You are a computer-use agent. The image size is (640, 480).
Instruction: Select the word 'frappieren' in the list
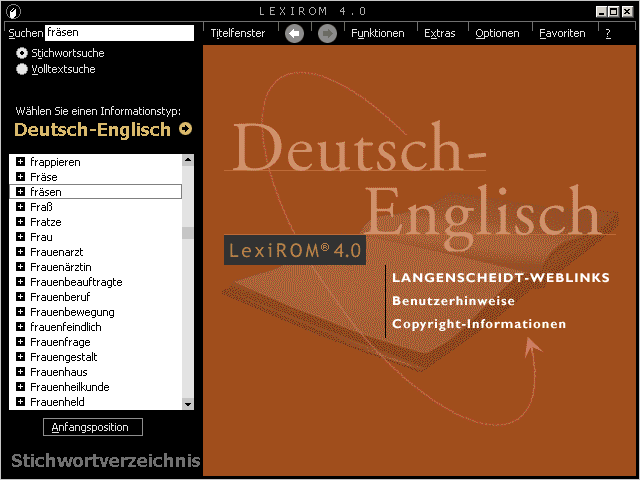pos(55,162)
